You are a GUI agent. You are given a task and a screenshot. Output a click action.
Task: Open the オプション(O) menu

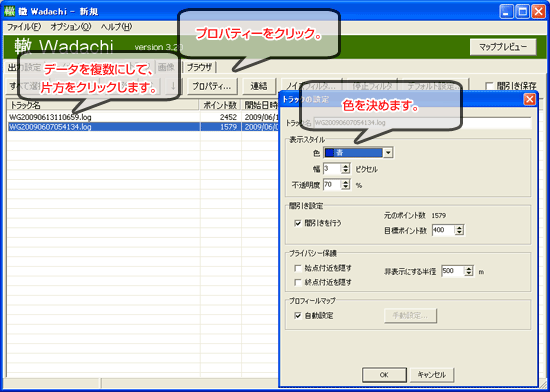click(x=71, y=27)
